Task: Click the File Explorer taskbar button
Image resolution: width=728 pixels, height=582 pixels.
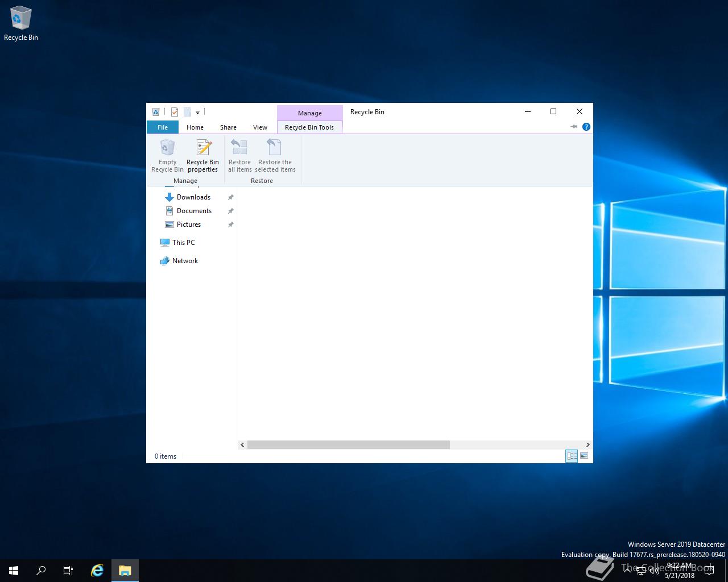Action: (125, 571)
